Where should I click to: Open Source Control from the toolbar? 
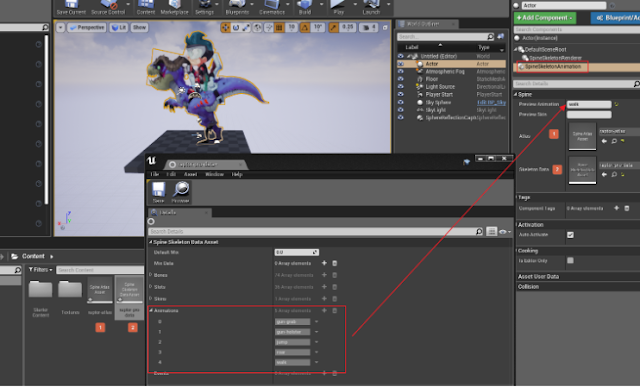click(108, 7)
